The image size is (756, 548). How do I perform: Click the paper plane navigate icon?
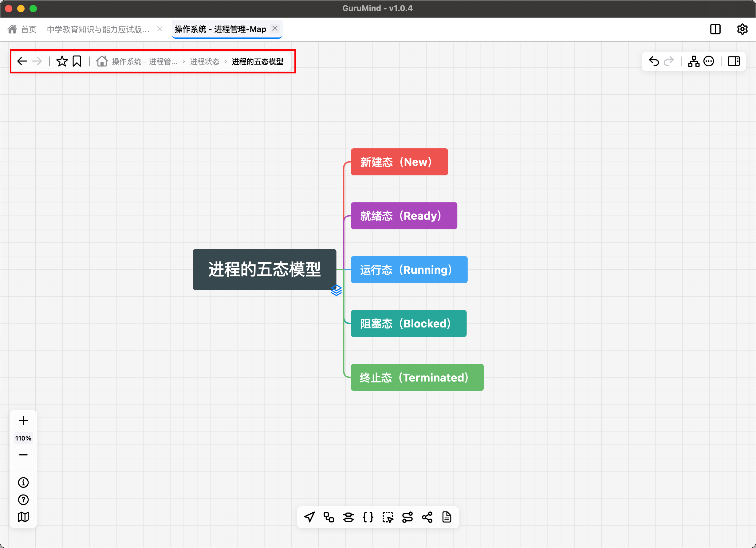309,517
